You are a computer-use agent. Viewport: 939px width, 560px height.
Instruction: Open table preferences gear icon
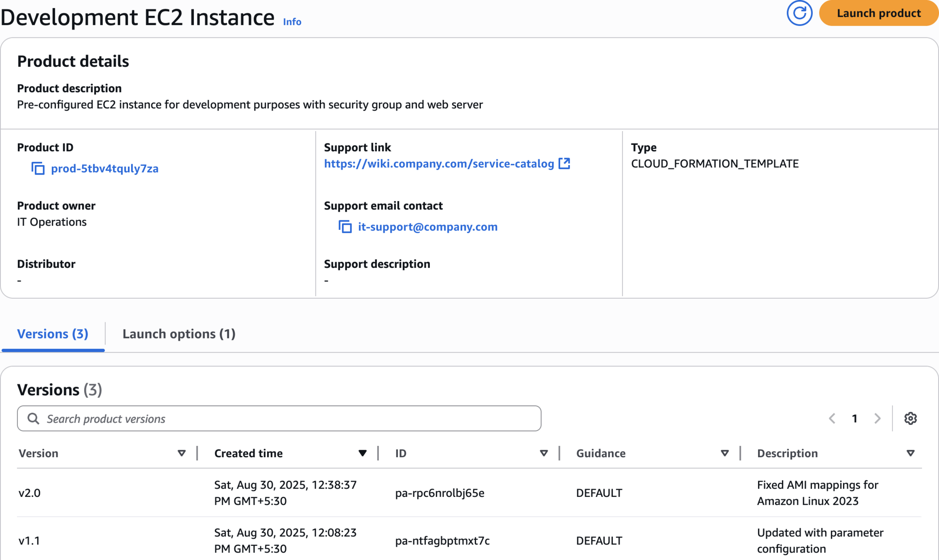click(910, 419)
